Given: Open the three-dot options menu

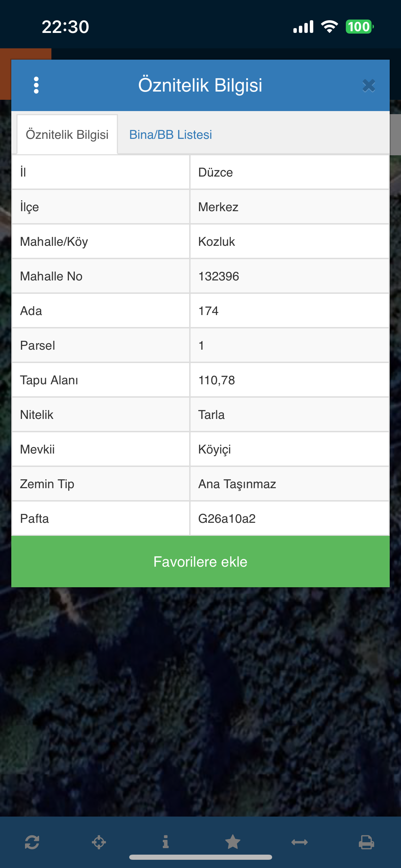Looking at the screenshot, I should coord(36,85).
